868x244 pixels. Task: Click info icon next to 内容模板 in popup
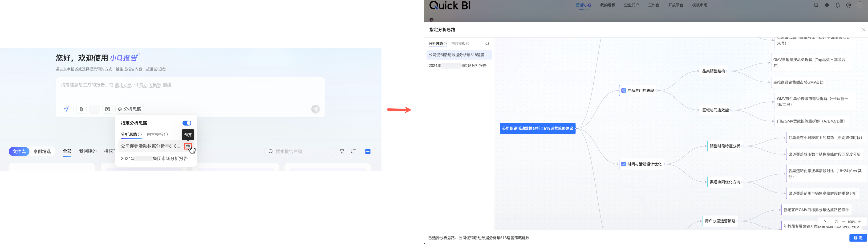(x=166, y=134)
